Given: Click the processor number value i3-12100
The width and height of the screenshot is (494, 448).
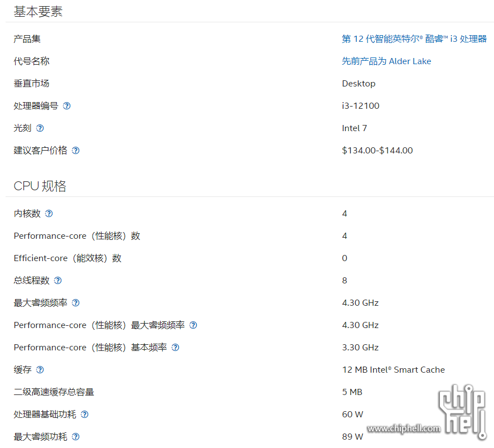Looking at the screenshot, I should pos(361,106).
